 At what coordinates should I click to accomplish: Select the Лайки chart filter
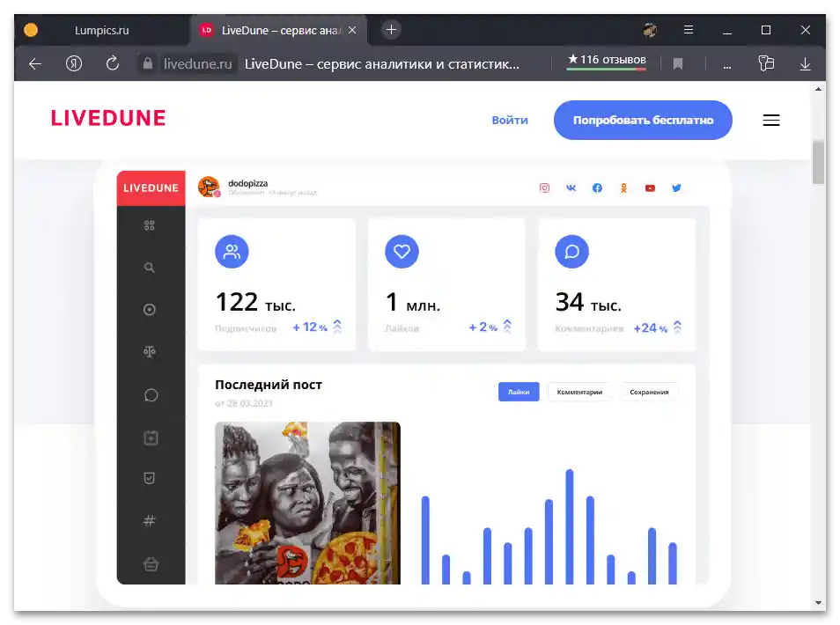click(519, 392)
